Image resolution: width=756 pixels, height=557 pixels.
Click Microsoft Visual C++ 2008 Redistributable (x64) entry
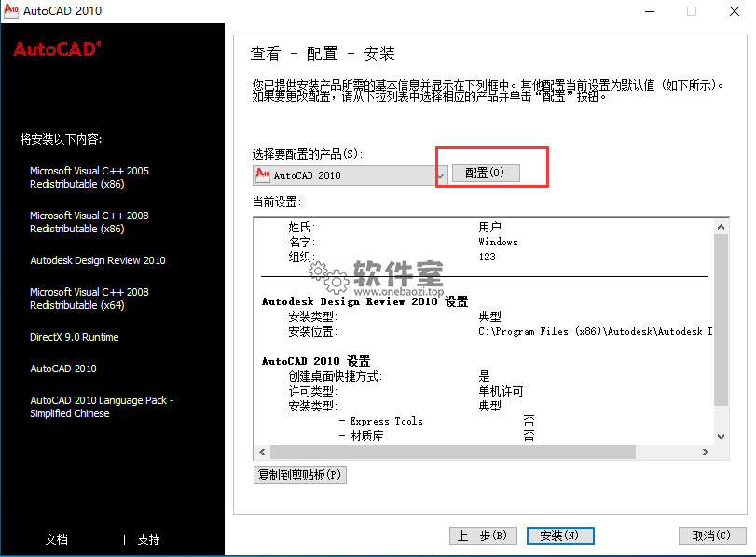pos(89,299)
